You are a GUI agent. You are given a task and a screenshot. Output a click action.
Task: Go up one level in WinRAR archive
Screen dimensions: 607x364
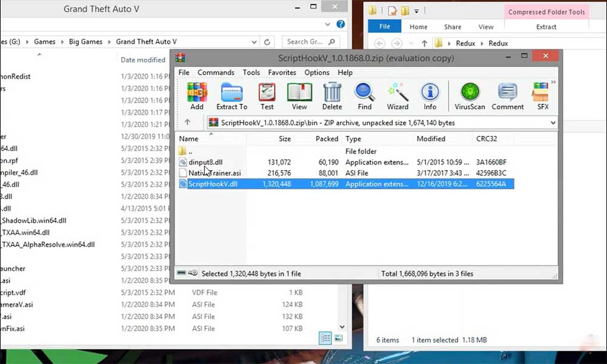click(x=188, y=122)
